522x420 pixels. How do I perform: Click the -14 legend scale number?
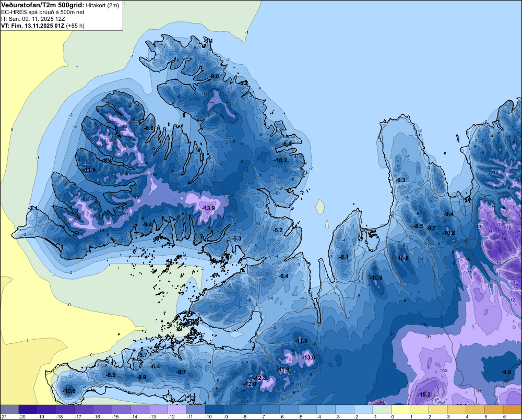[x=134, y=417]
